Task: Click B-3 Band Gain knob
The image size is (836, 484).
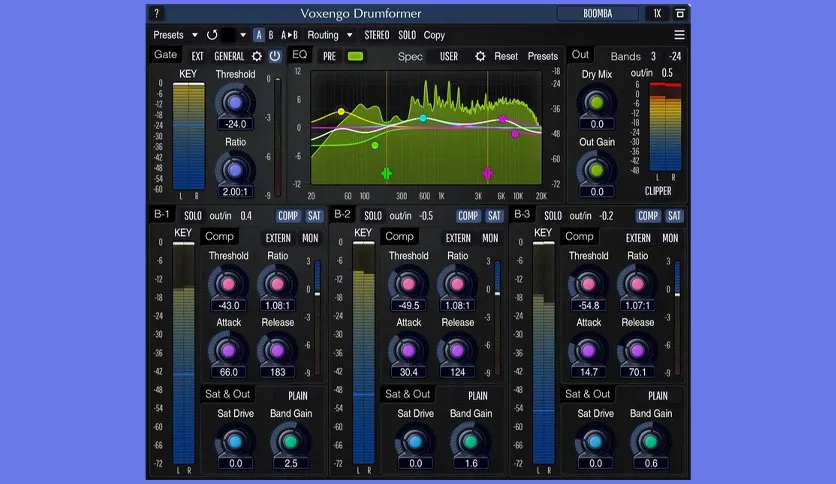Action: [651, 441]
